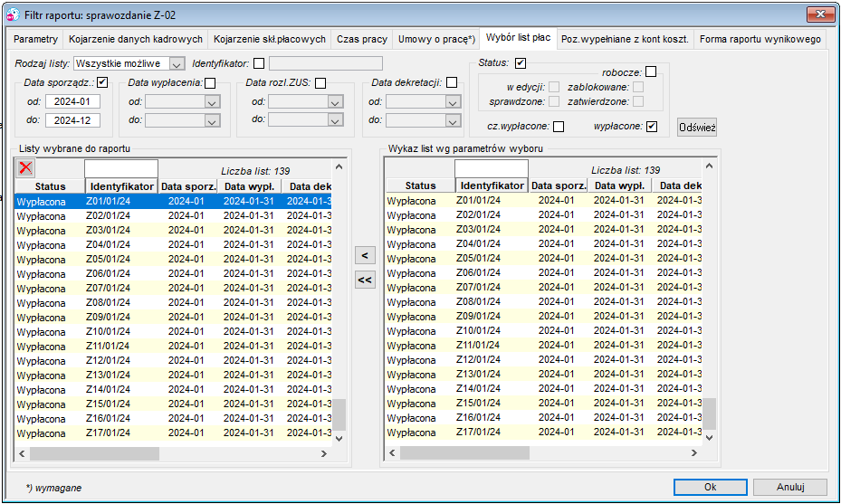Close the Filtr raportu window
Screen dimensions: 841x504
(820, 14)
